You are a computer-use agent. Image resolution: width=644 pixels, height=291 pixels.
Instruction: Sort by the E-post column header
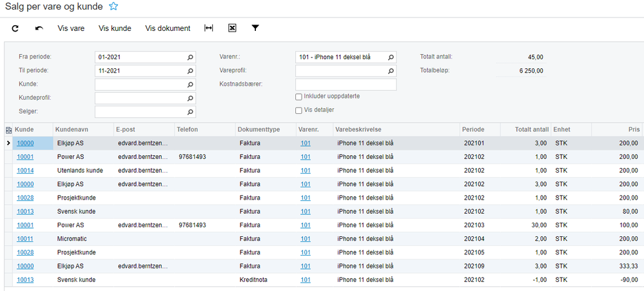[144, 129]
